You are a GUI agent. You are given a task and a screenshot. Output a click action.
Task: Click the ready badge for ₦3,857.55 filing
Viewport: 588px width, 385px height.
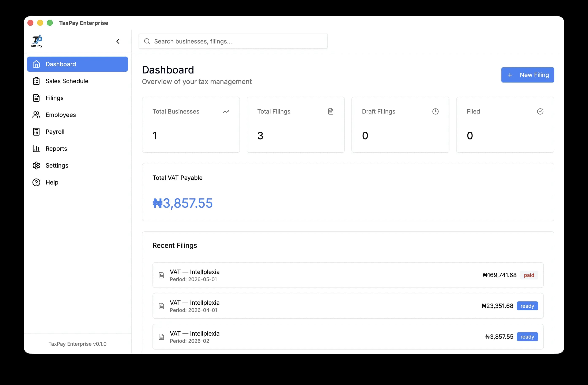click(x=527, y=337)
